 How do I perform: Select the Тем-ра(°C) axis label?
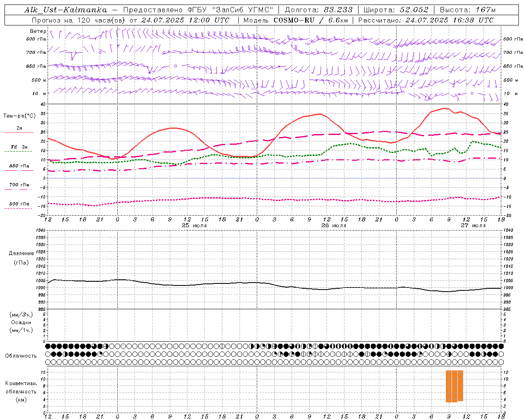coord(19,116)
